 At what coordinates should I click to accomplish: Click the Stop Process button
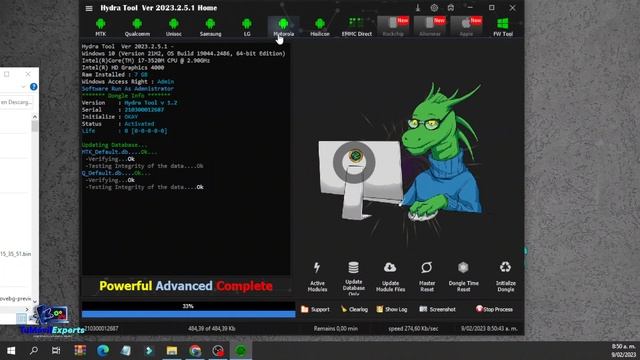(x=494, y=309)
